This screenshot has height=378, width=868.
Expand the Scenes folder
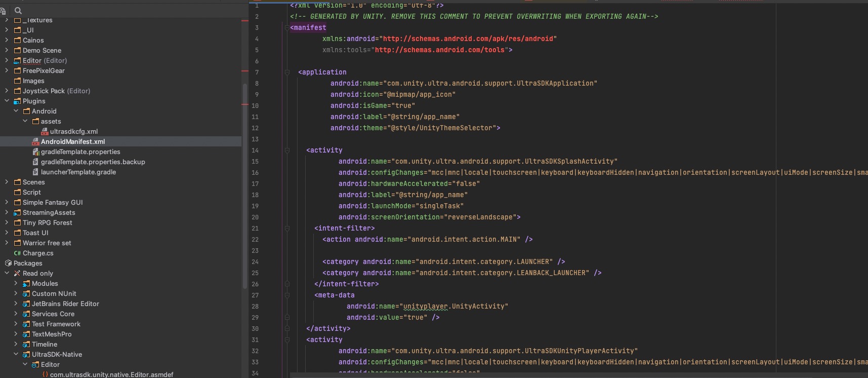click(7, 182)
